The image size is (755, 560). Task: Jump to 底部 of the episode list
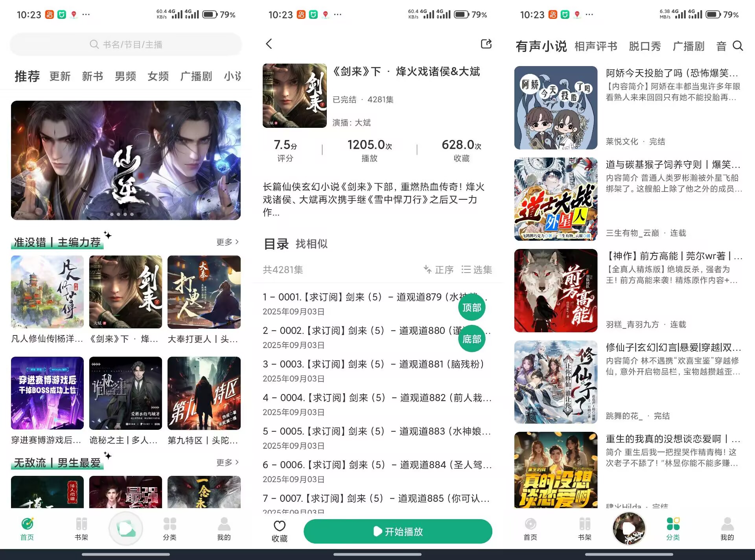(x=471, y=339)
